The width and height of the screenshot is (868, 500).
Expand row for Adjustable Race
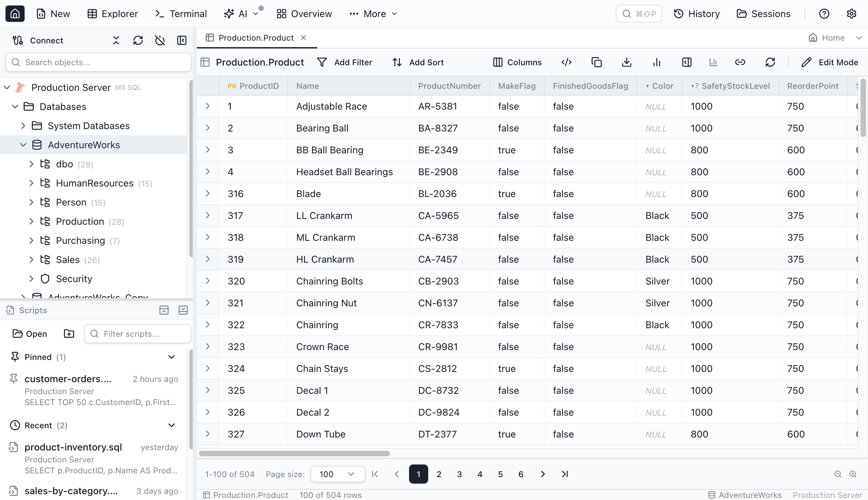[207, 106]
